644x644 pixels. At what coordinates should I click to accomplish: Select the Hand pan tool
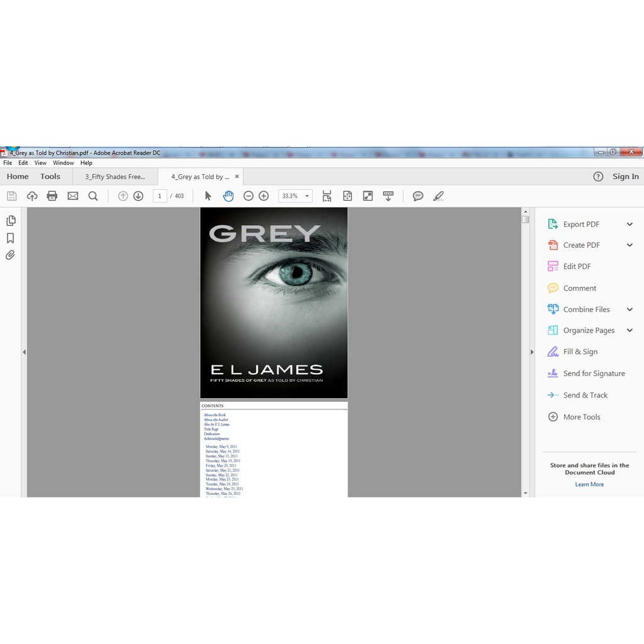click(228, 196)
